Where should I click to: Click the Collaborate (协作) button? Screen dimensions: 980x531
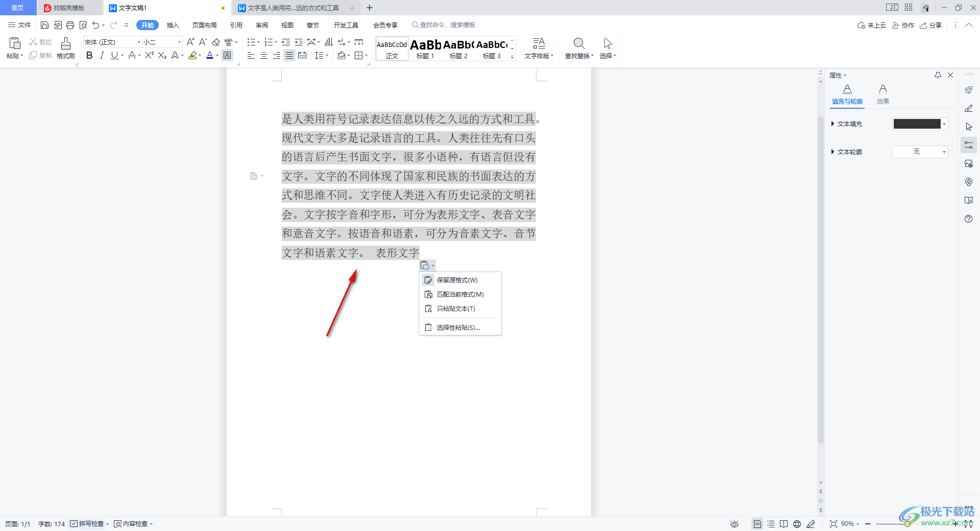coord(903,25)
